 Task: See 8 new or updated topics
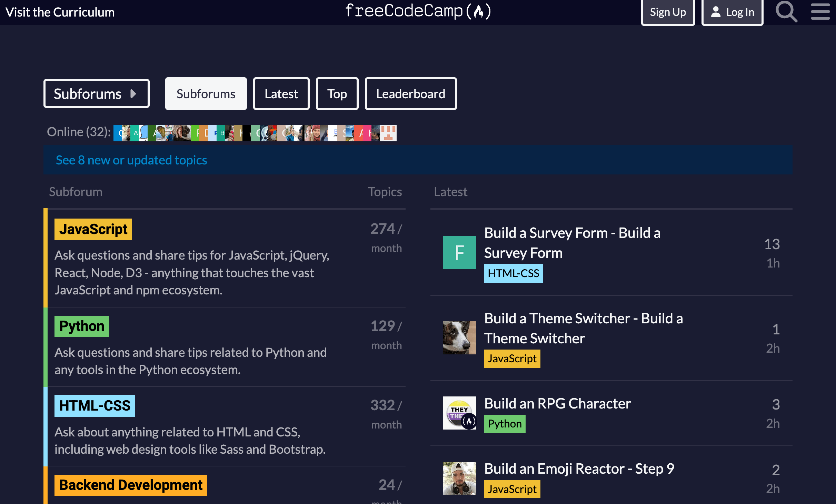[131, 160]
